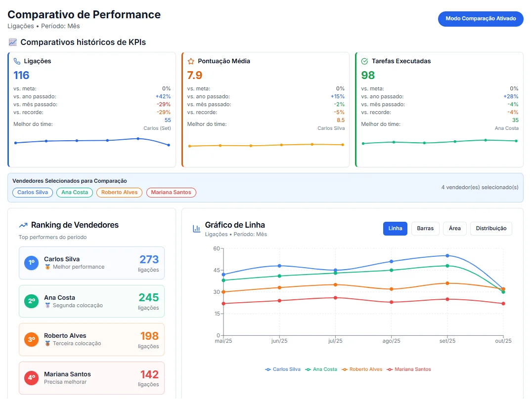Click the 2º rank badge for Ana Costa

pyautogui.click(x=32, y=301)
